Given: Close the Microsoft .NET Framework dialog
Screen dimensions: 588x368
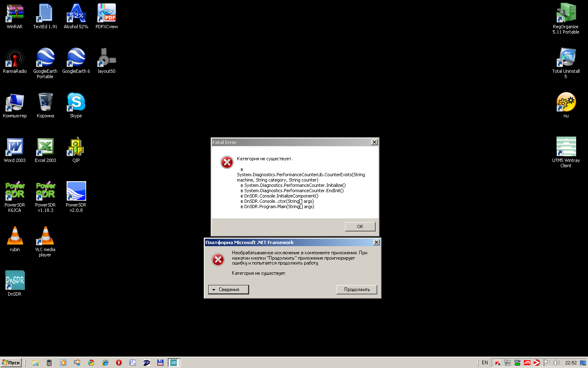Looking at the screenshot, I should point(376,242).
